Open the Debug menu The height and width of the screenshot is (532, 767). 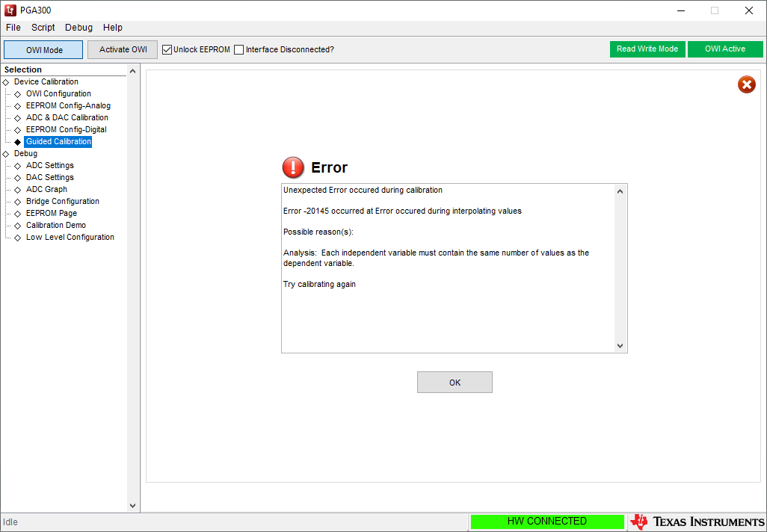(x=78, y=28)
